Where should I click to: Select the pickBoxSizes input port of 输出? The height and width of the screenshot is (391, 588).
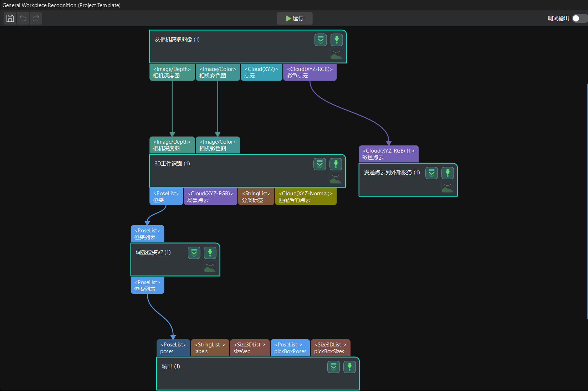pyautogui.click(x=331, y=348)
